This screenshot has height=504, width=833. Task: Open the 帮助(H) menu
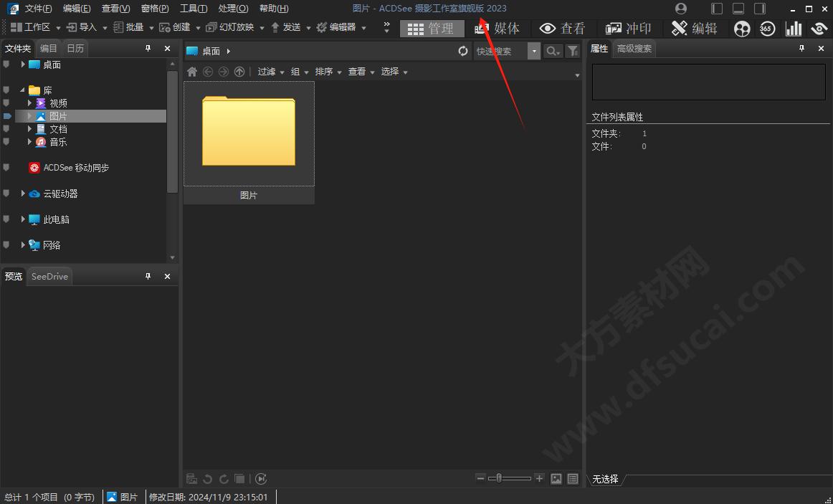click(274, 9)
